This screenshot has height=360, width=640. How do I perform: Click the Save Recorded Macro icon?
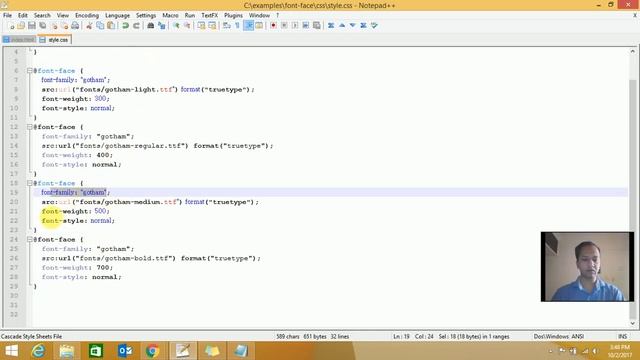(316, 26)
